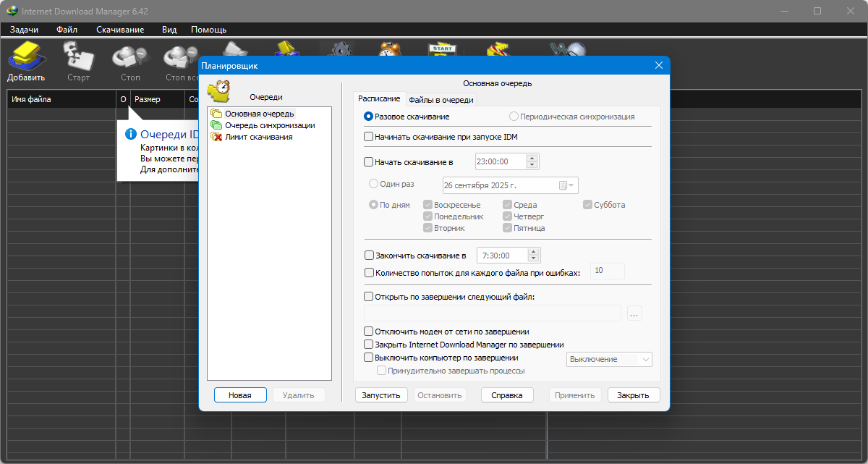Toggle the Воскресенье day checkbox
This screenshot has width=868, height=464.
pyautogui.click(x=428, y=205)
